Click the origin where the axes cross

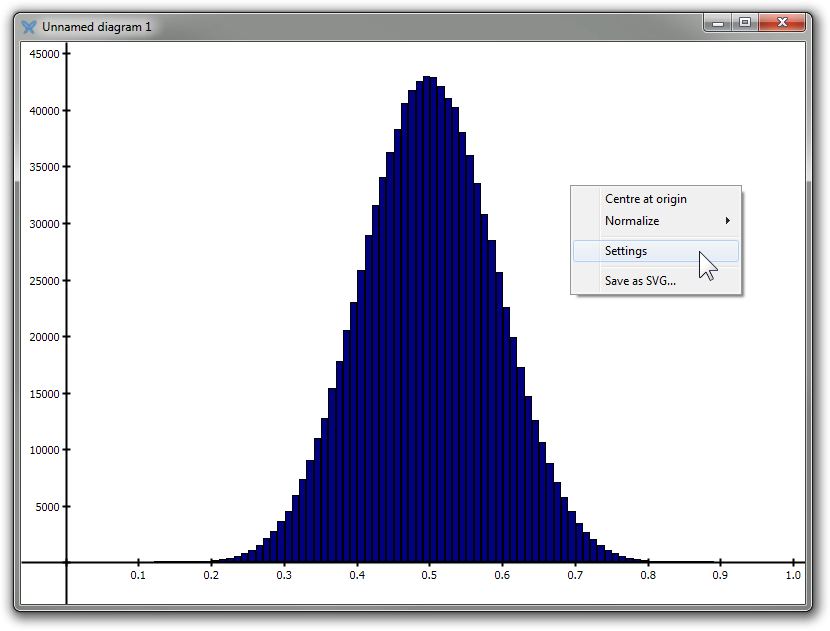pyautogui.click(x=66, y=563)
